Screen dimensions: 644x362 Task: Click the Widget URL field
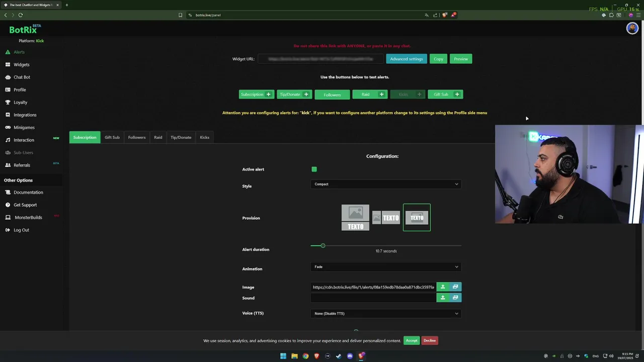[x=320, y=59]
